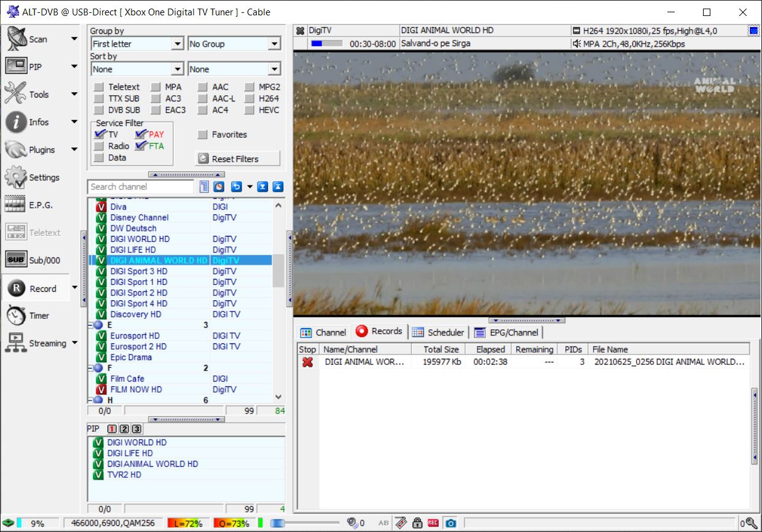Expand the Record menu arrow
762x532 pixels.
pyautogui.click(x=74, y=288)
